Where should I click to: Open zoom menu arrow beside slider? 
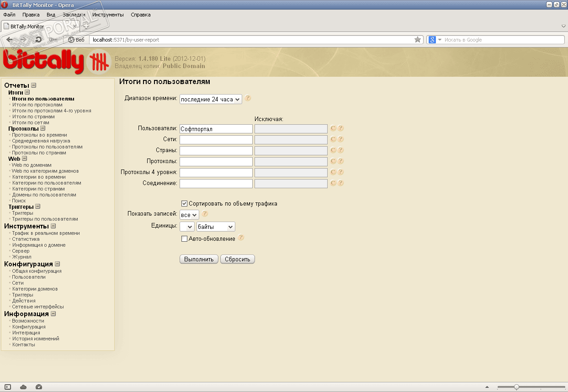[486, 387]
